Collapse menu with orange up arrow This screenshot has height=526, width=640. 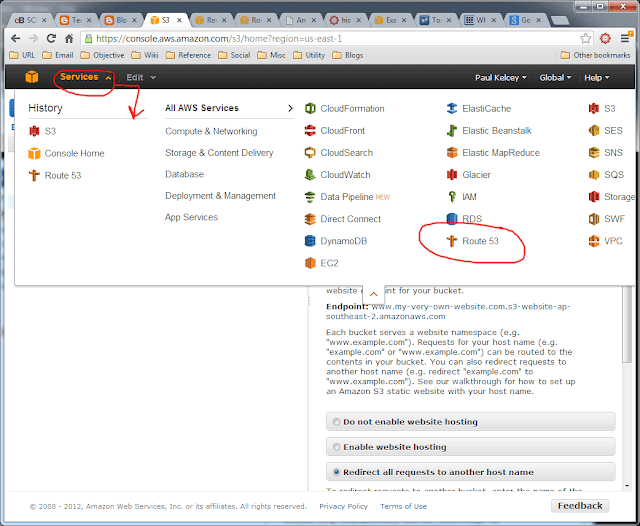click(373, 294)
